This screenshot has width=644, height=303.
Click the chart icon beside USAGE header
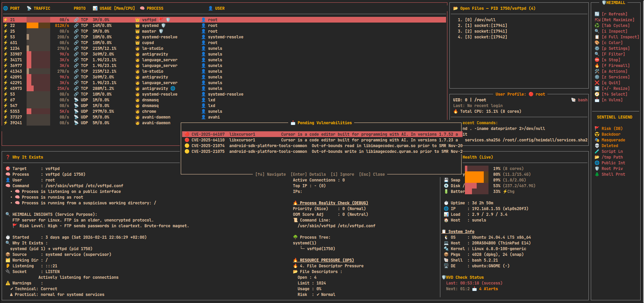[x=95, y=8]
